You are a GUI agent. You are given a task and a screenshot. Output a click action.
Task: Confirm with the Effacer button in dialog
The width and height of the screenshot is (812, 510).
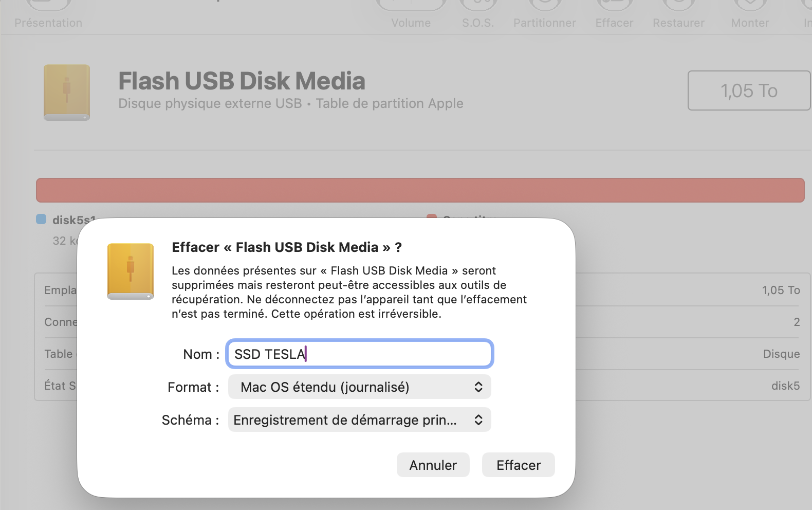tap(518, 465)
